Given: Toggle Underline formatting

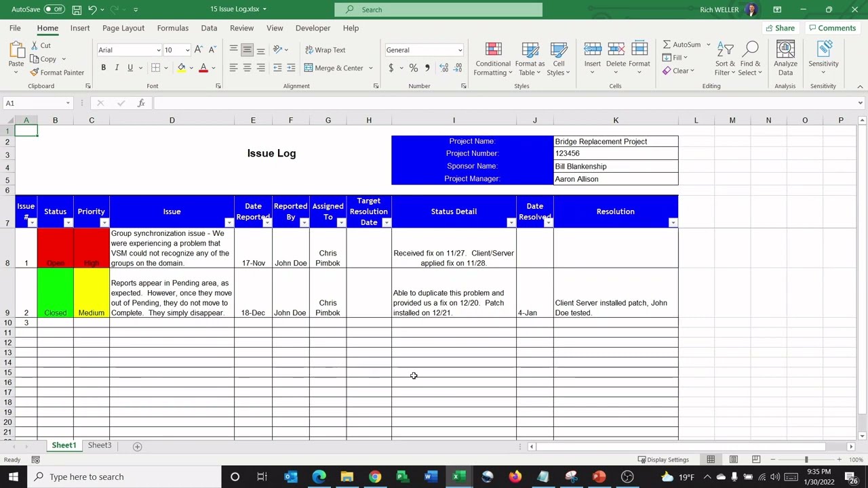Looking at the screenshot, I should coord(130,68).
